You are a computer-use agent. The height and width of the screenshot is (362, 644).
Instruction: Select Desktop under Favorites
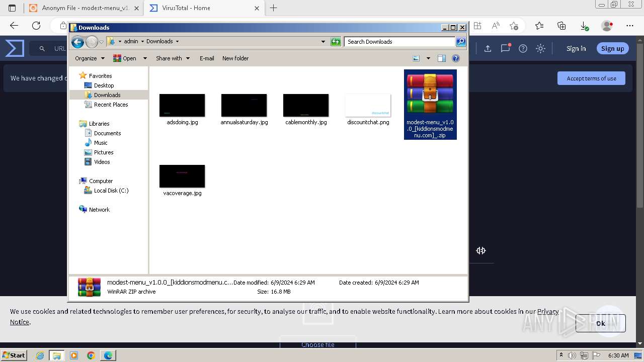(x=104, y=85)
